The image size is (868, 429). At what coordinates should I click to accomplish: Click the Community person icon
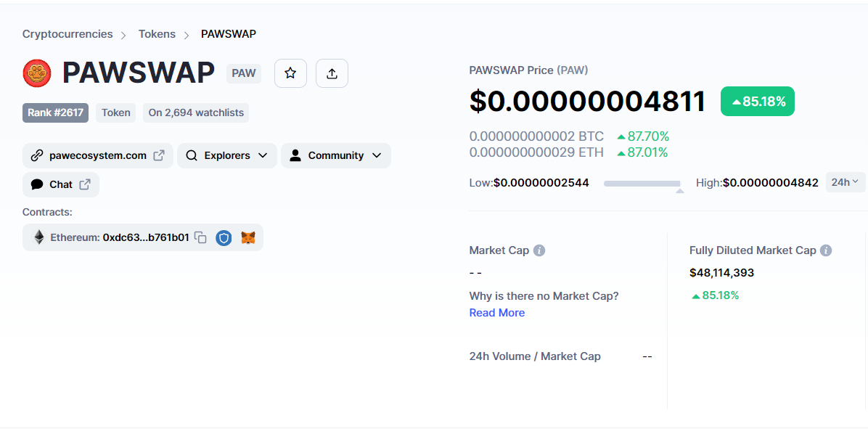295,155
